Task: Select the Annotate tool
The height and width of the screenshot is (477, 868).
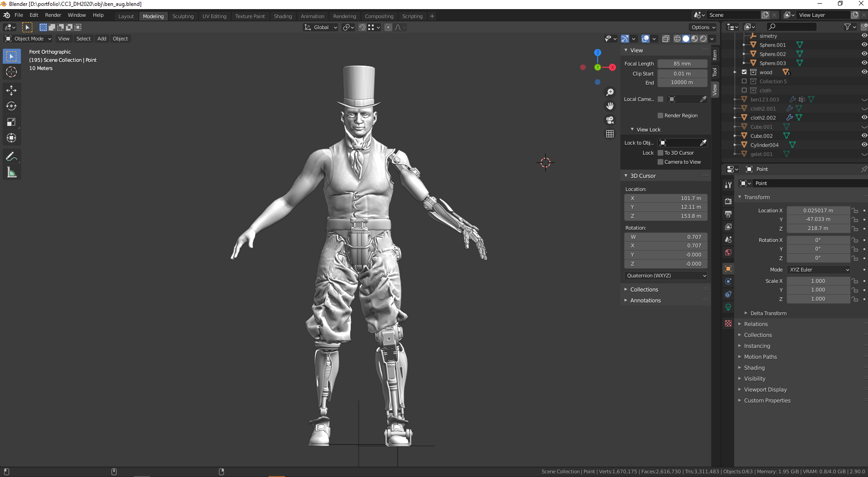Action: tap(11, 156)
